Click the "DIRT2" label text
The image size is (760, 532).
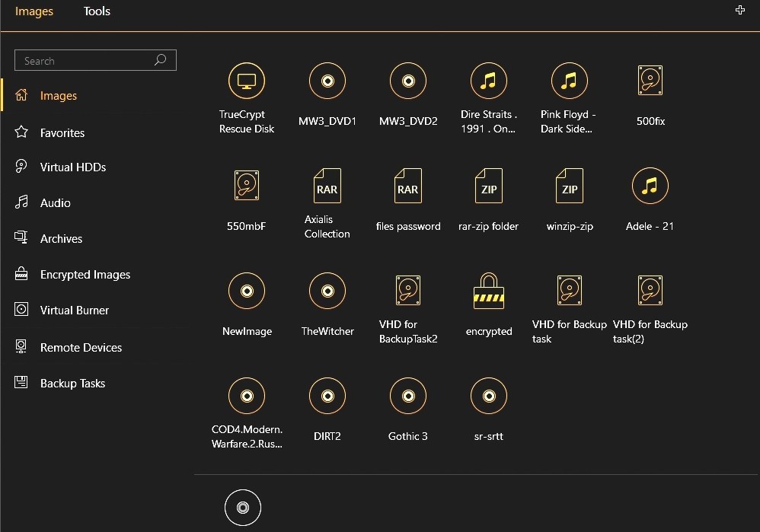(327, 436)
